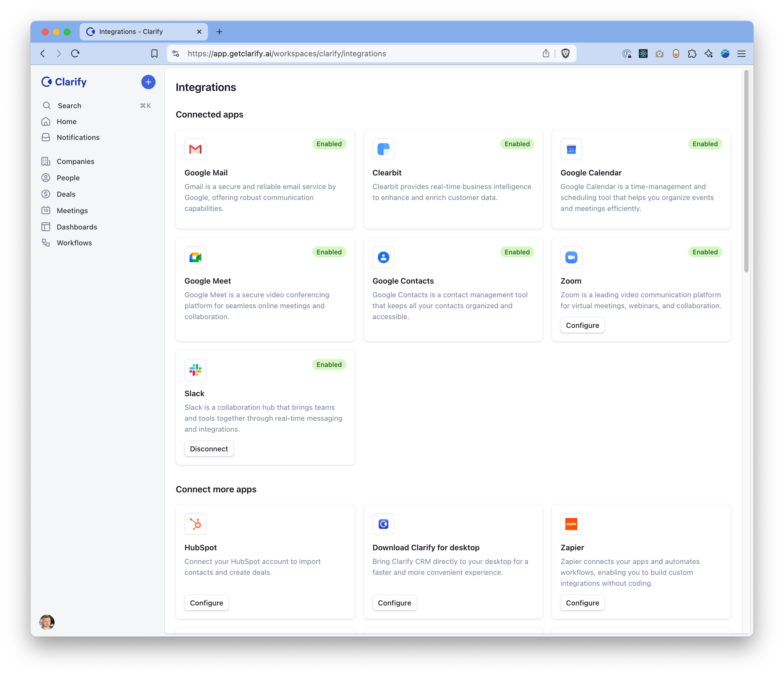Click the Brave shields icon in address bar
Viewport: 784px width, 677px height.
(x=565, y=54)
